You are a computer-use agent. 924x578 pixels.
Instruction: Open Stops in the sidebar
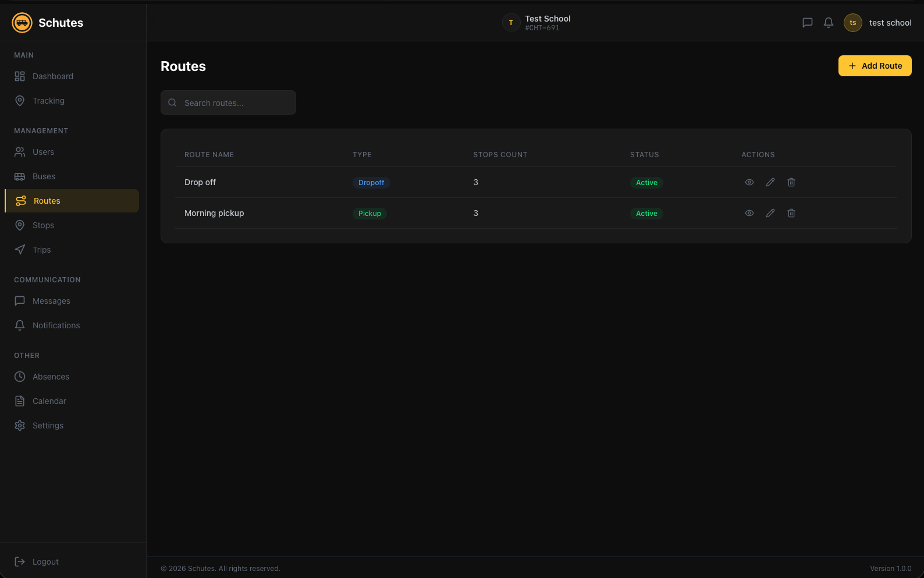pyautogui.click(x=72, y=225)
